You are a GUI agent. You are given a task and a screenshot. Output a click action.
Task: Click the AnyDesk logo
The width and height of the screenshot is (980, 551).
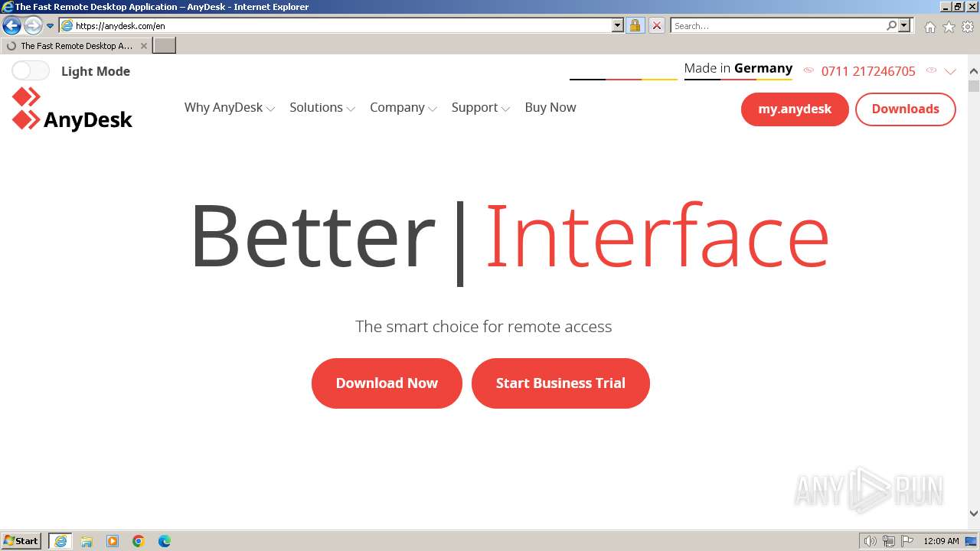pos(72,109)
